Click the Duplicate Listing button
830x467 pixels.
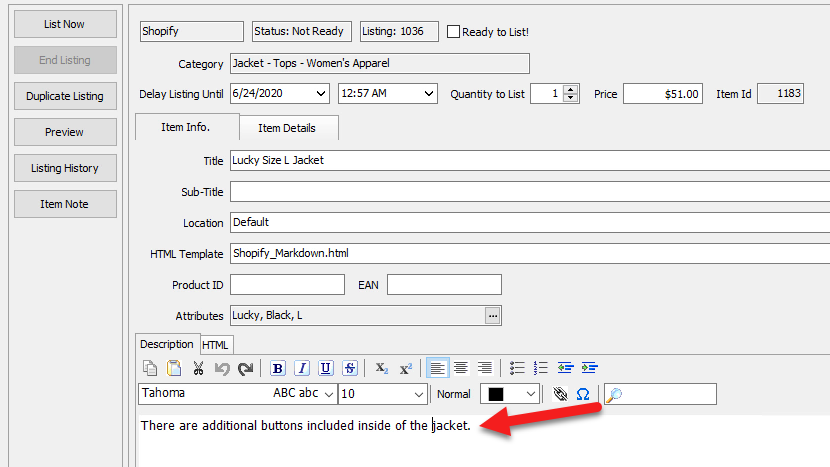tap(65, 96)
